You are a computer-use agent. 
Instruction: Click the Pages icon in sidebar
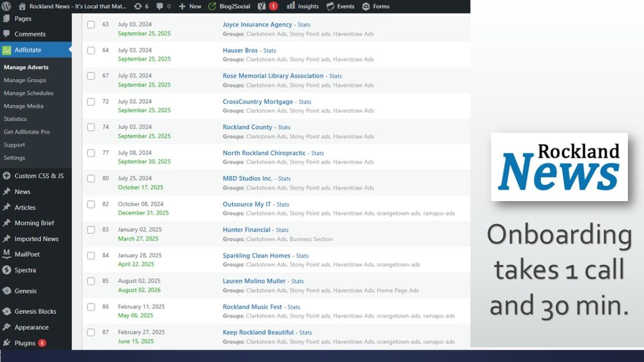pos(6,18)
